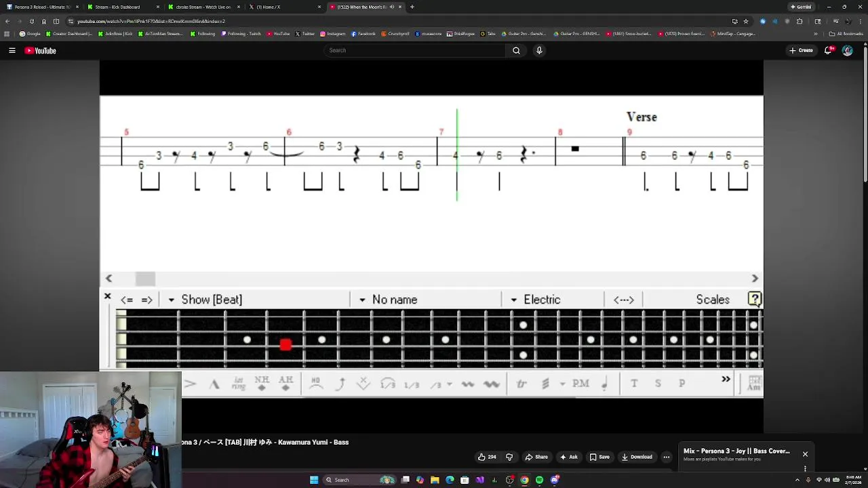Like the video with thumbs-up button
This screenshot has width=868, height=488.
[487, 457]
